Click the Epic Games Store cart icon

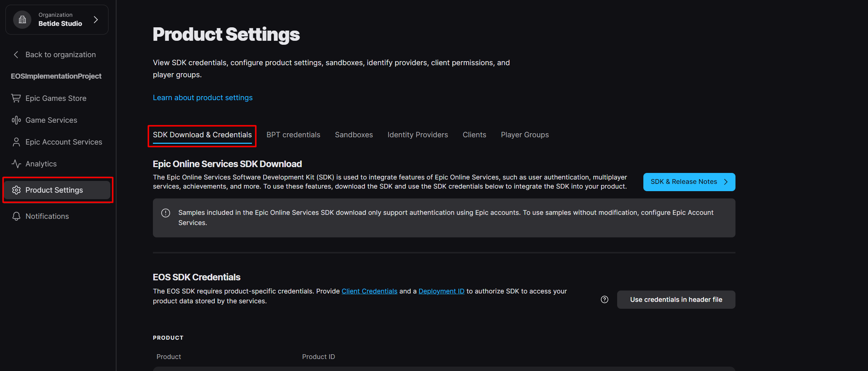coord(16,98)
